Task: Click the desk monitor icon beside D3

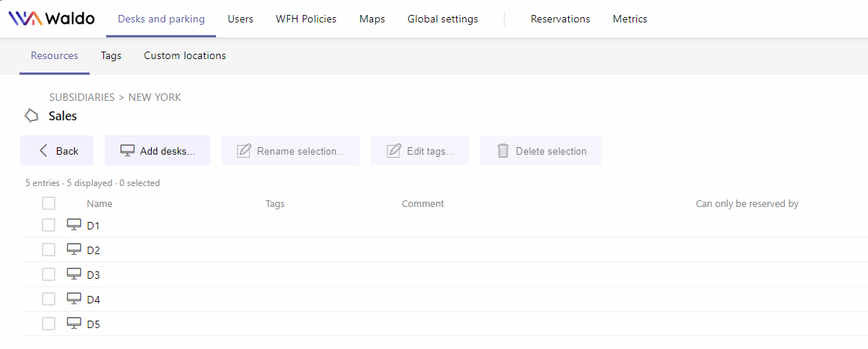Action: pyautogui.click(x=73, y=274)
